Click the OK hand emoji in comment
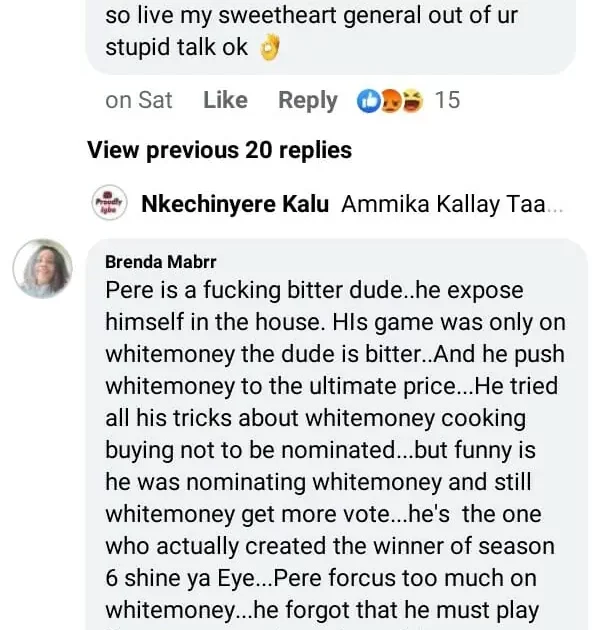Image resolution: width=600 pixels, height=630 pixels. coord(269,48)
